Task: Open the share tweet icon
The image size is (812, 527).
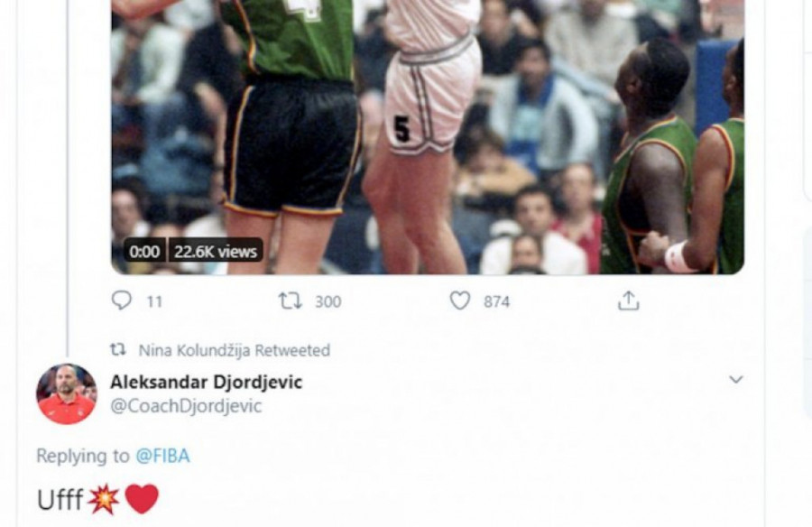Action: 628,300
